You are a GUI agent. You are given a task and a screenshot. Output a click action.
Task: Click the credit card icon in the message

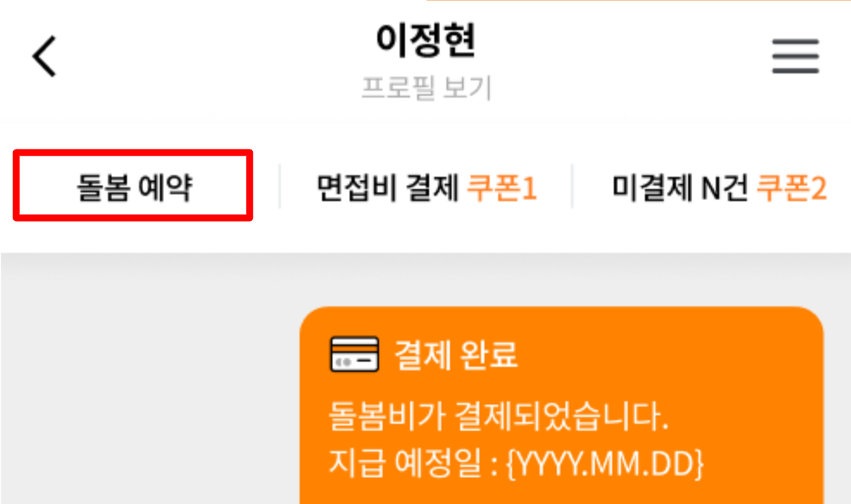pyautogui.click(x=355, y=354)
